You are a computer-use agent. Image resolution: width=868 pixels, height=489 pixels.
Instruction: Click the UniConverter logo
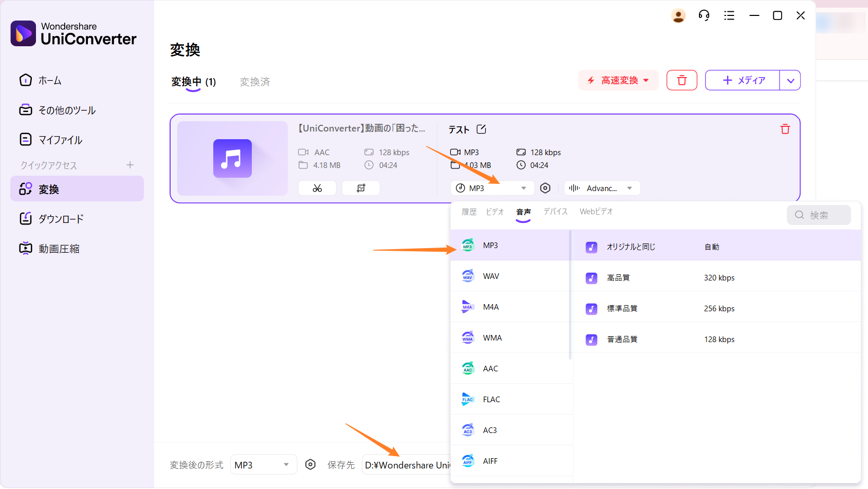(x=73, y=33)
